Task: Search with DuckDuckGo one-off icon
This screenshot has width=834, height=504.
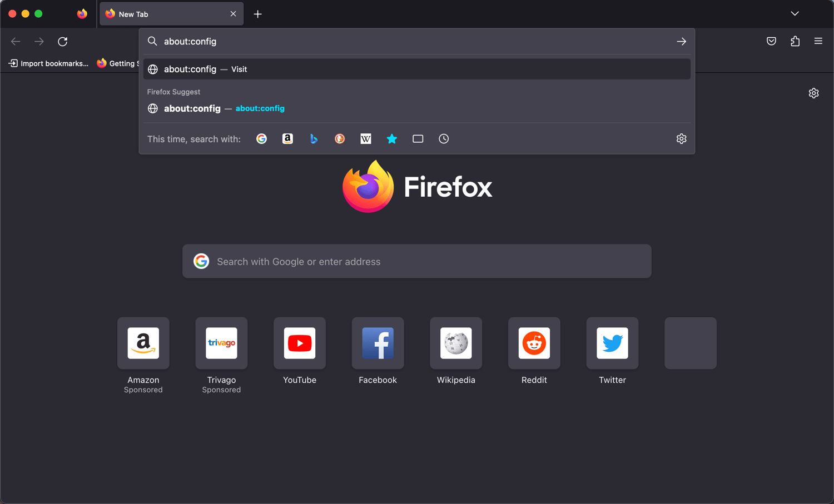Action: coord(340,139)
